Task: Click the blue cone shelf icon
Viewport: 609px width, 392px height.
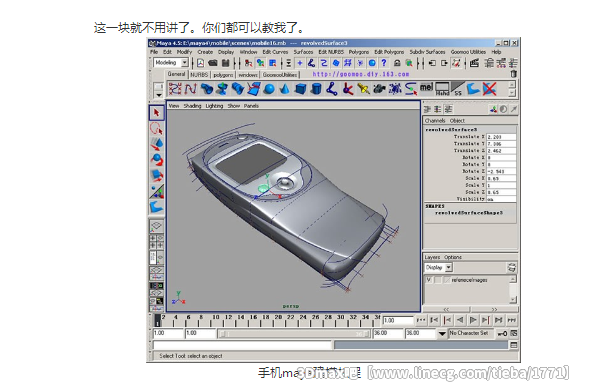Action: (284, 89)
